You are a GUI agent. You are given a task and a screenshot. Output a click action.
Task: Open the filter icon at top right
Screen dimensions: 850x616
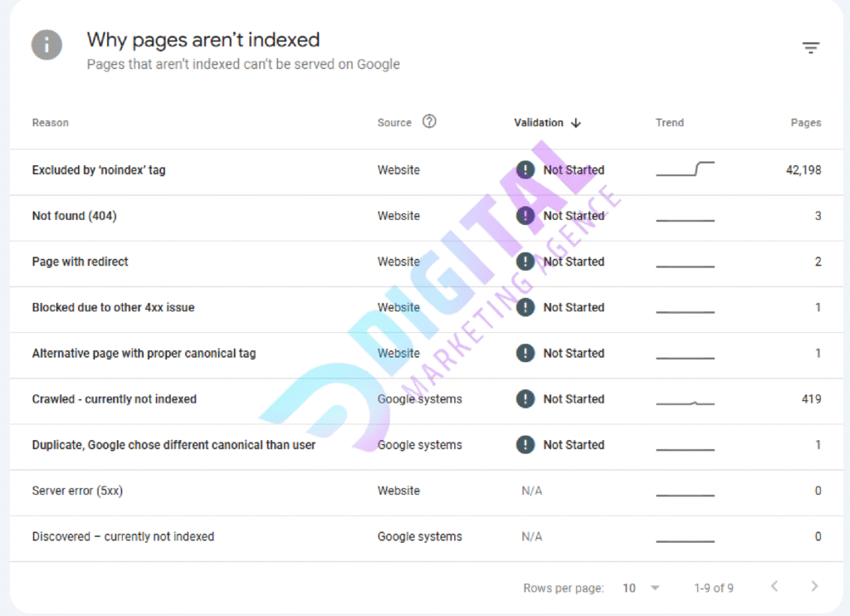pyautogui.click(x=811, y=47)
